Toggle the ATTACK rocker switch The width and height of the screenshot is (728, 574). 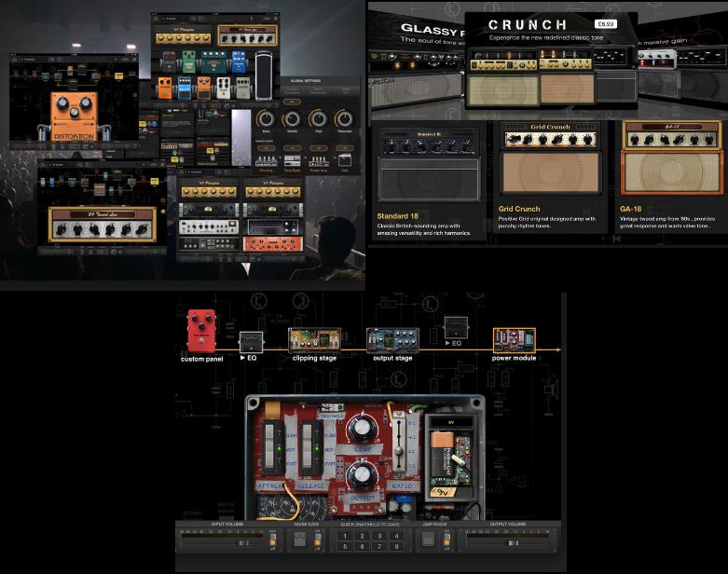(270, 448)
